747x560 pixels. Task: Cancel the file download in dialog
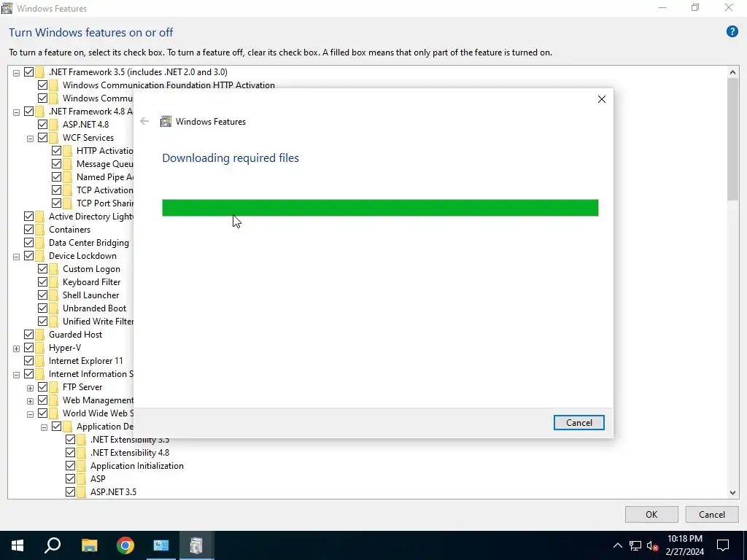[578, 423]
